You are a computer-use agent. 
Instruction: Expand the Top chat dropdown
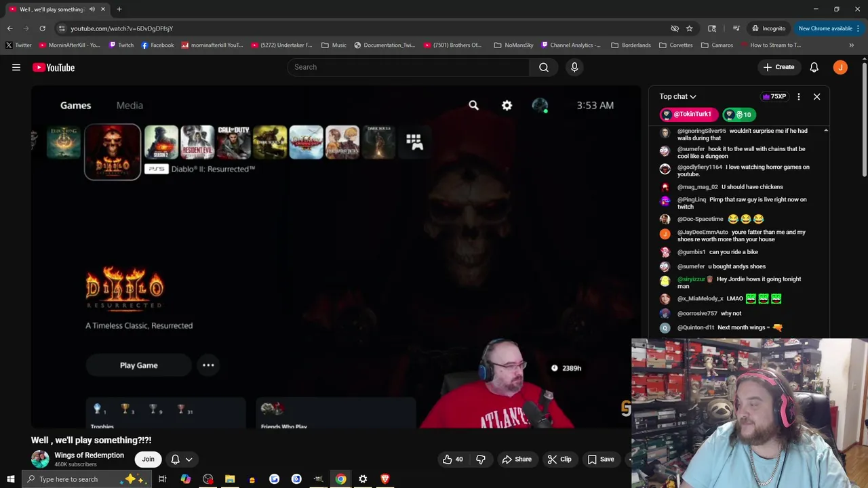677,97
